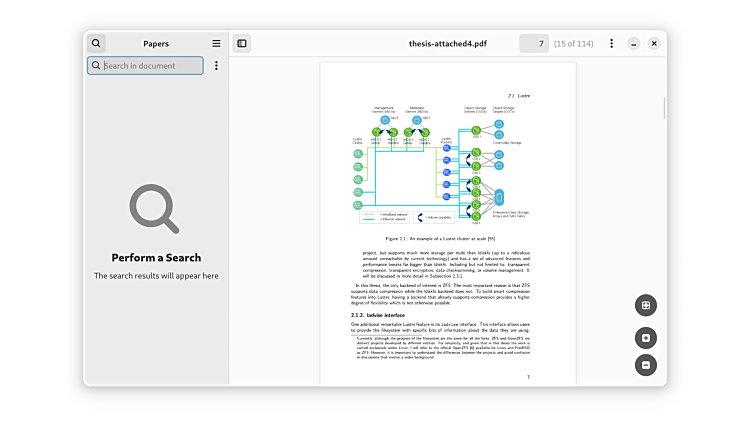Click the page number entry box
752x423 pixels.
534,43
